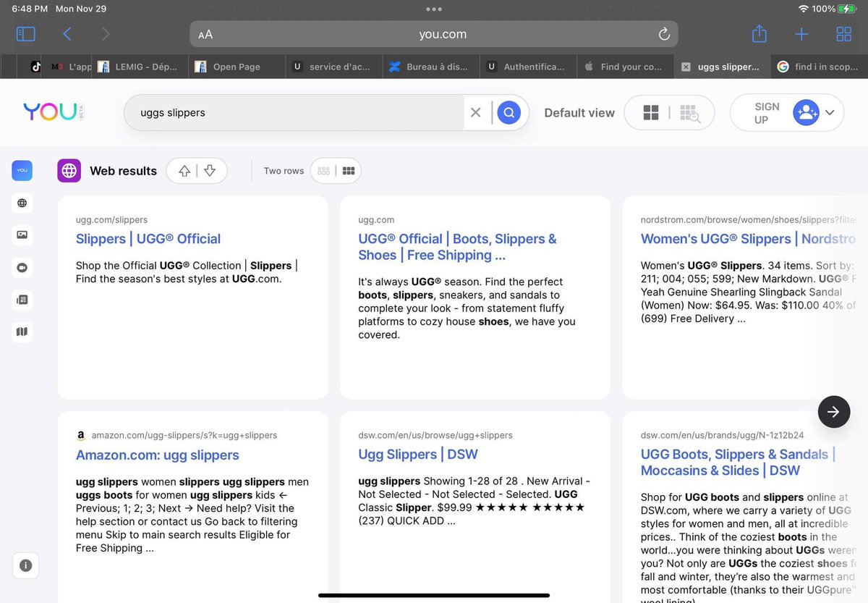Select the one-row layout toggle
The height and width of the screenshot is (603, 868).
pyautogui.click(x=324, y=171)
